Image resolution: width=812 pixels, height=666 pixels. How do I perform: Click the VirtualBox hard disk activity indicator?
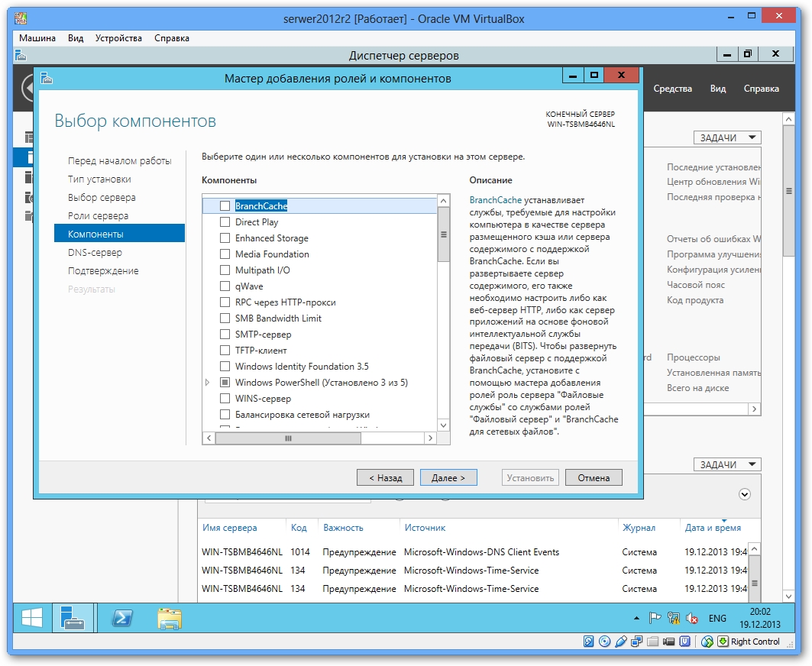click(589, 642)
